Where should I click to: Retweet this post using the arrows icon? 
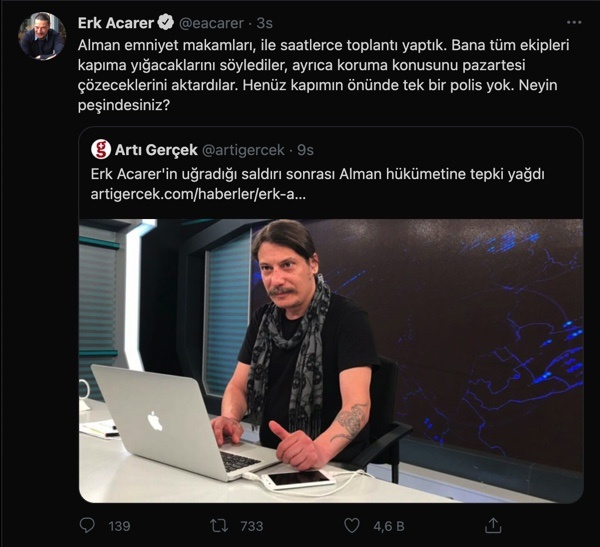pos(219,526)
